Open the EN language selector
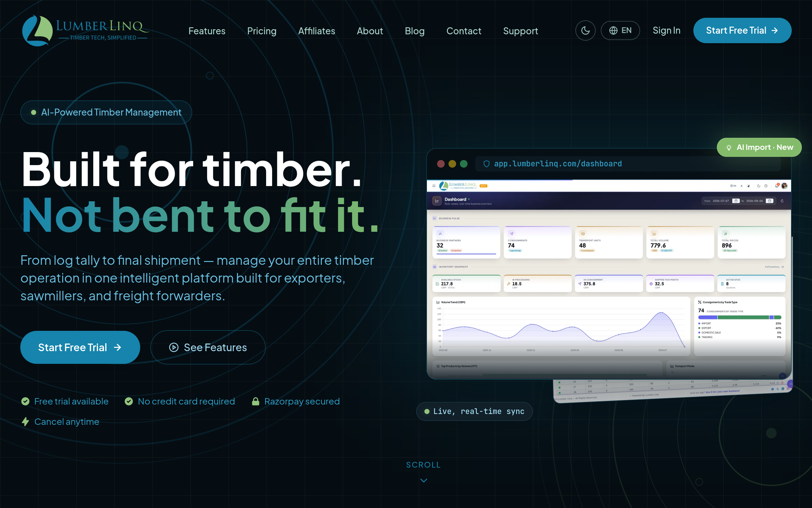 click(620, 30)
